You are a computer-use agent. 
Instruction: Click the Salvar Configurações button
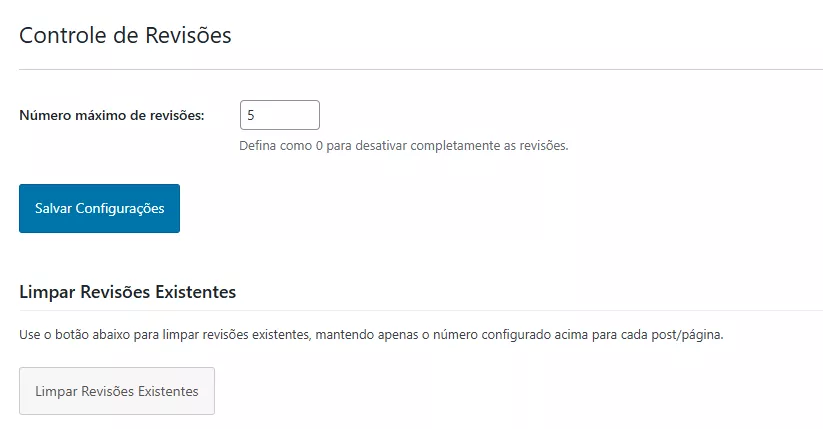click(99, 208)
